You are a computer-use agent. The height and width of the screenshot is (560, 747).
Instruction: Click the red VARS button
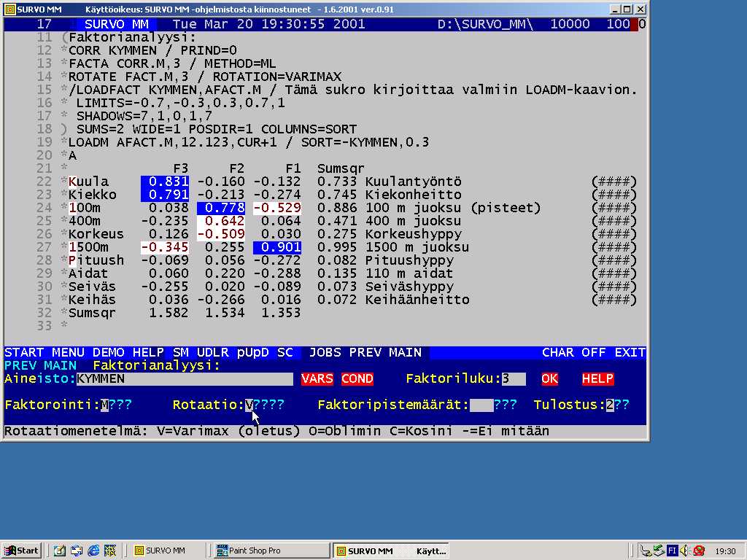tap(317, 379)
